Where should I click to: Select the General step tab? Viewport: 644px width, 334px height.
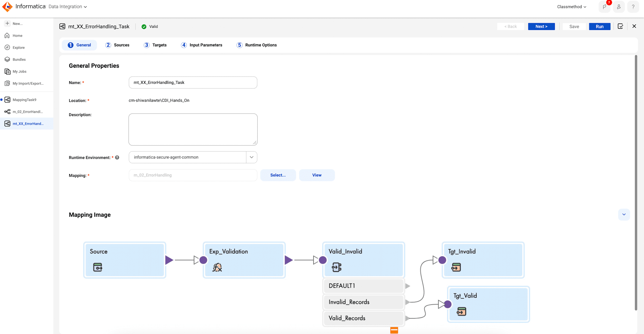pyautogui.click(x=79, y=45)
